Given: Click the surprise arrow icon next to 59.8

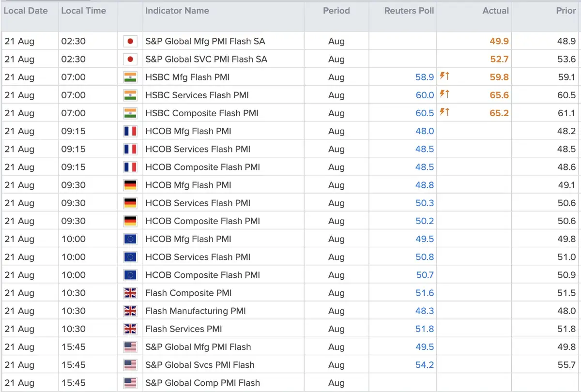Looking at the screenshot, I should (x=444, y=76).
